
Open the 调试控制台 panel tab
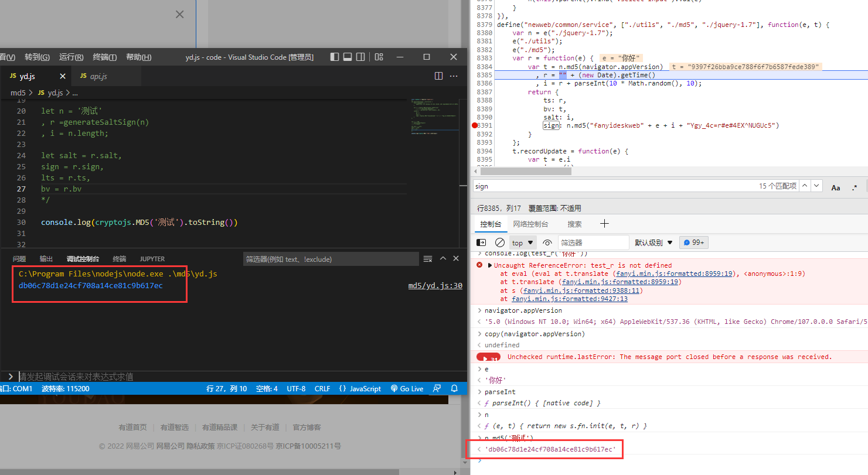pos(83,259)
